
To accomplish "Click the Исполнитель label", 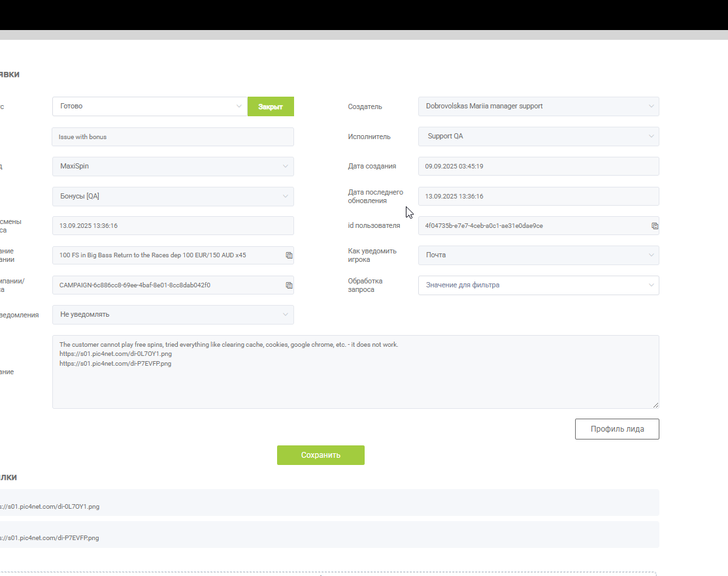I will [369, 137].
